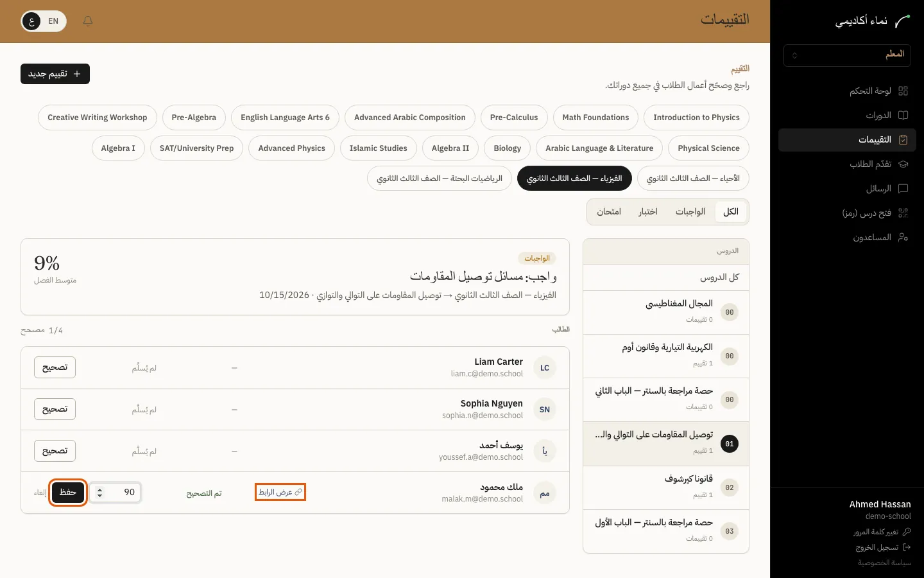
Task: Click the QR code lesson icon
Action: pyautogui.click(x=903, y=213)
